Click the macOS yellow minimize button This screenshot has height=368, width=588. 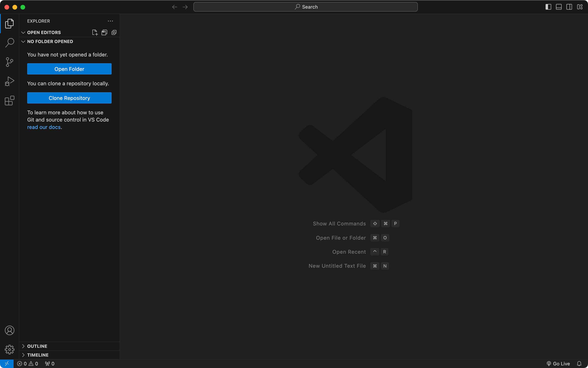click(15, 7)
